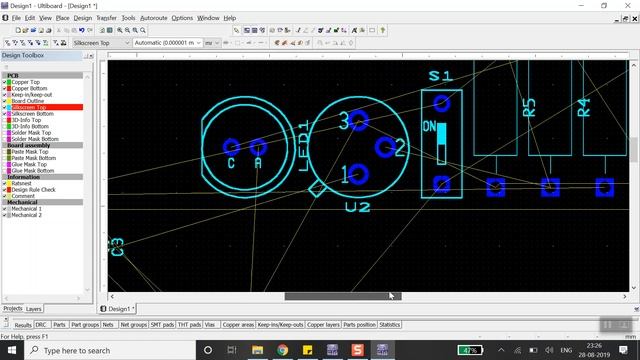Click the Task View taskbar icon
Image resolution: width=640 pixels, height=360 pixels.
coord(232,350)
